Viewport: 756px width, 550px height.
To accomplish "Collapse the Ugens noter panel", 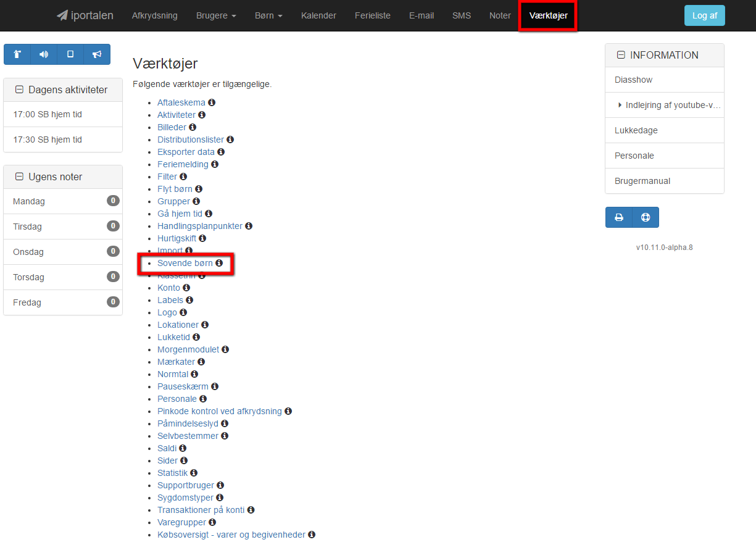I will click(19, 177).
